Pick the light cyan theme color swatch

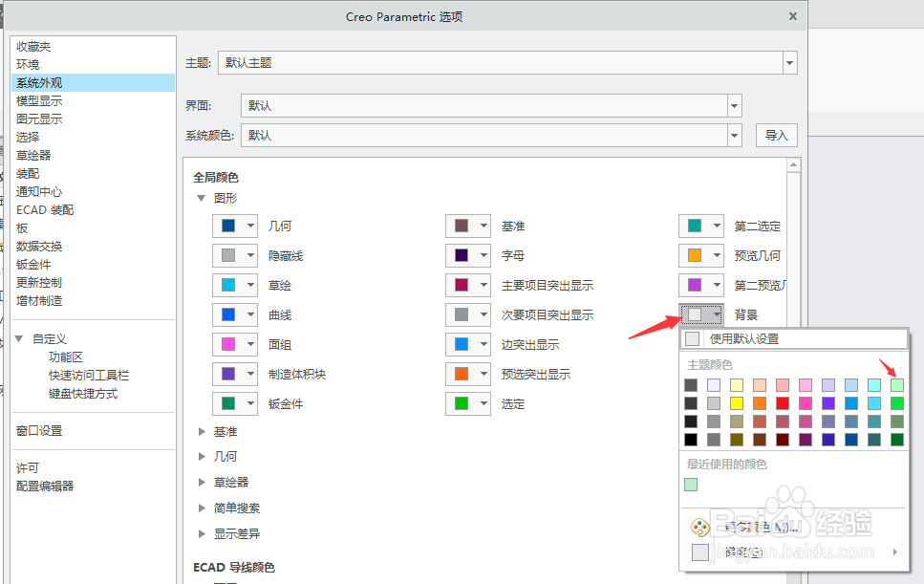874,385
